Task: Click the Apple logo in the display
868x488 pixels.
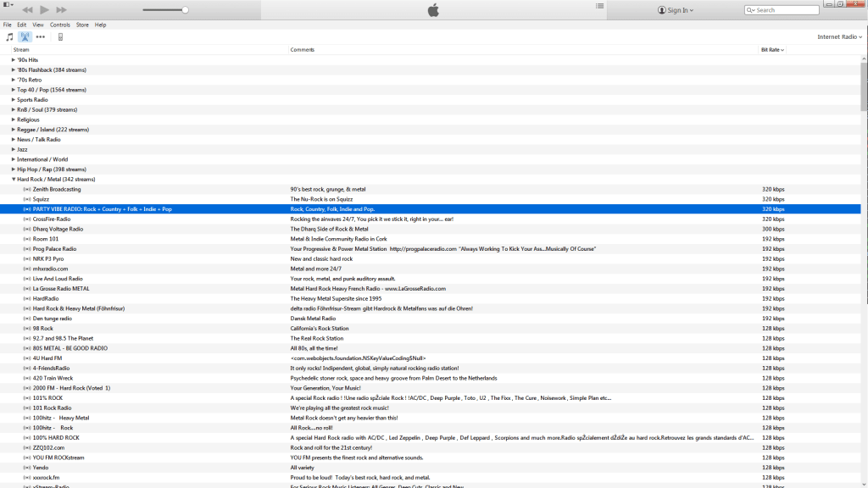Action: pyautogui.click(x=433, y=10)
